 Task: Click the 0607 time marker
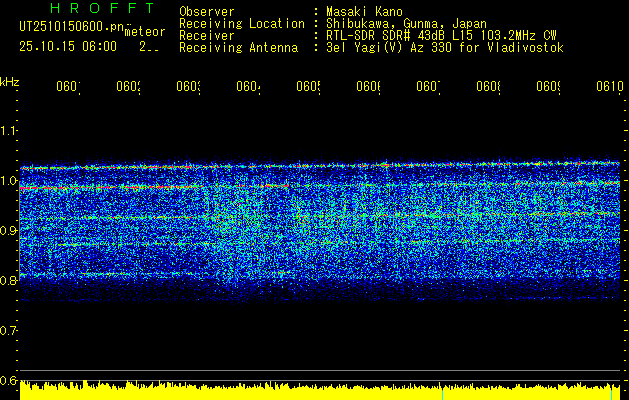[428, 87]
